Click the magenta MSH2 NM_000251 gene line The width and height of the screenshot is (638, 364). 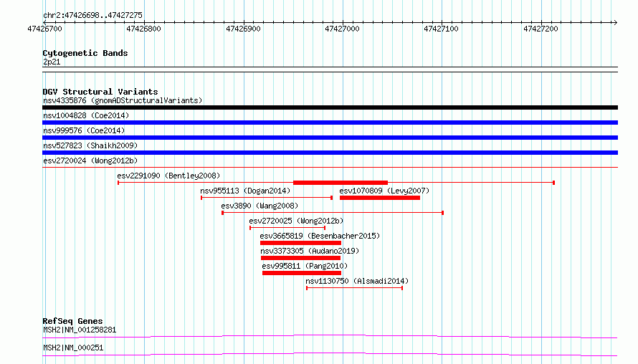pyautogui.click(x=330, y=354)
